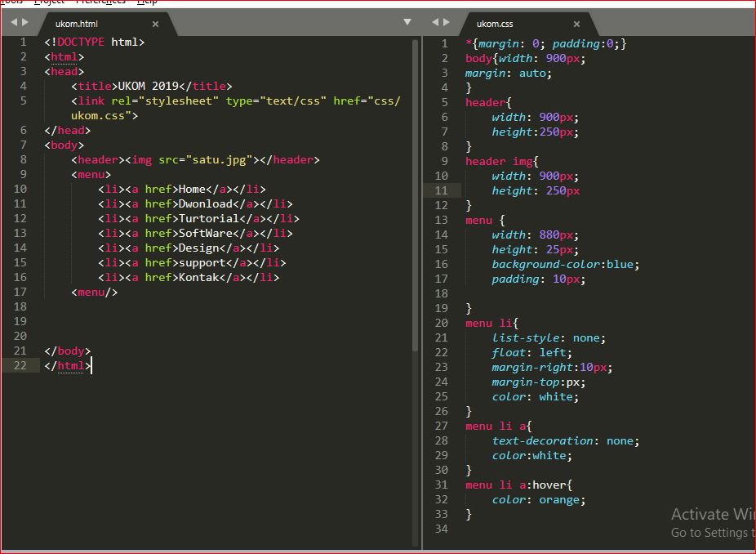Image resolution: width=756 pixels, height=554 pixels.
Task: Close the ukom.html tab with its X icon
Action: 154,25
